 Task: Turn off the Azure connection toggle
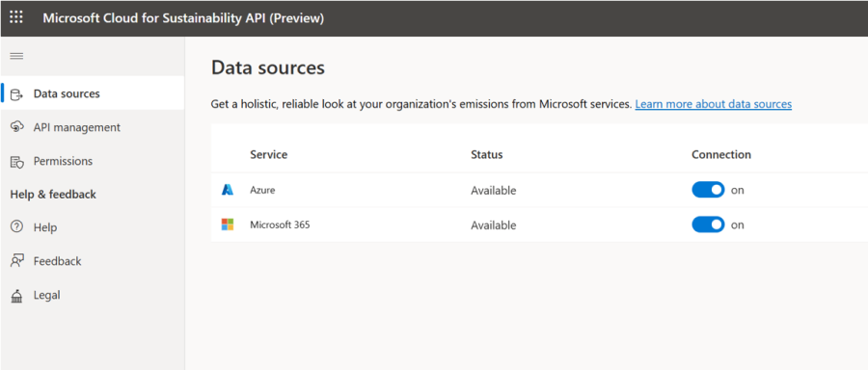pyautogui.click(x=708, y=190)
